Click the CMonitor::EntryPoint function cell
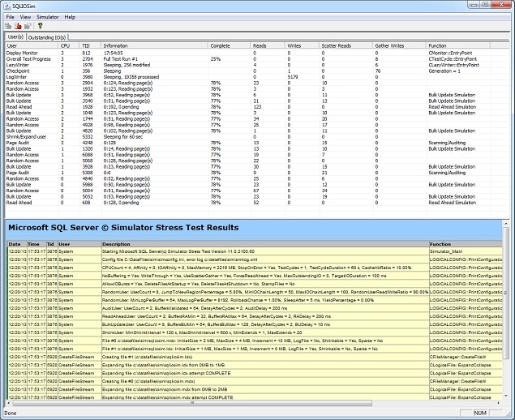515x420 pixels. point(450,53)
